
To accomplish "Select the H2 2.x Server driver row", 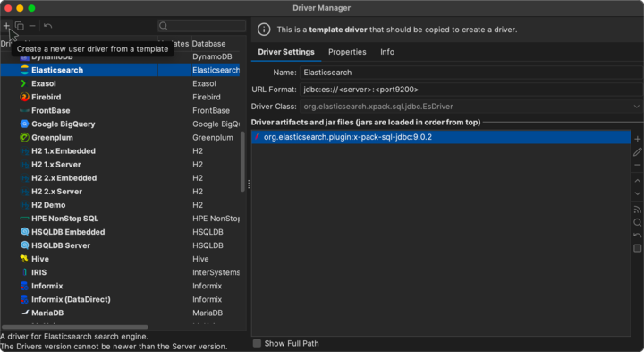I will [120, 191].
